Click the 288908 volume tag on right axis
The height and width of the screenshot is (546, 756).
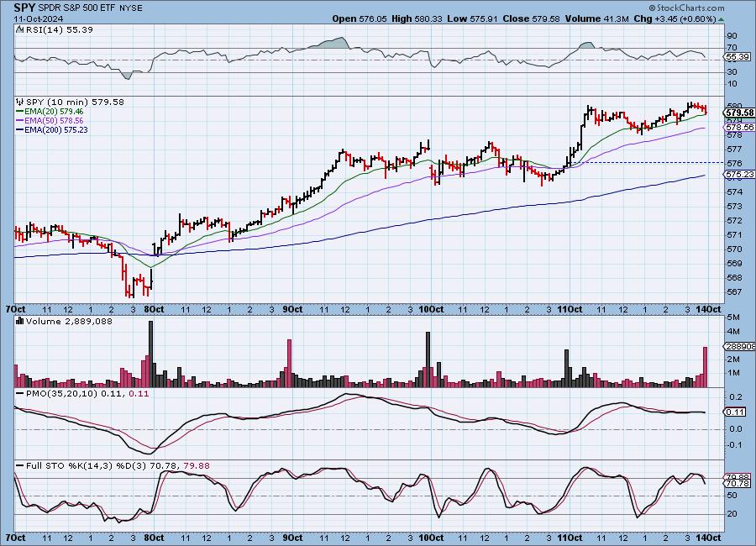[x=739, y=346]
